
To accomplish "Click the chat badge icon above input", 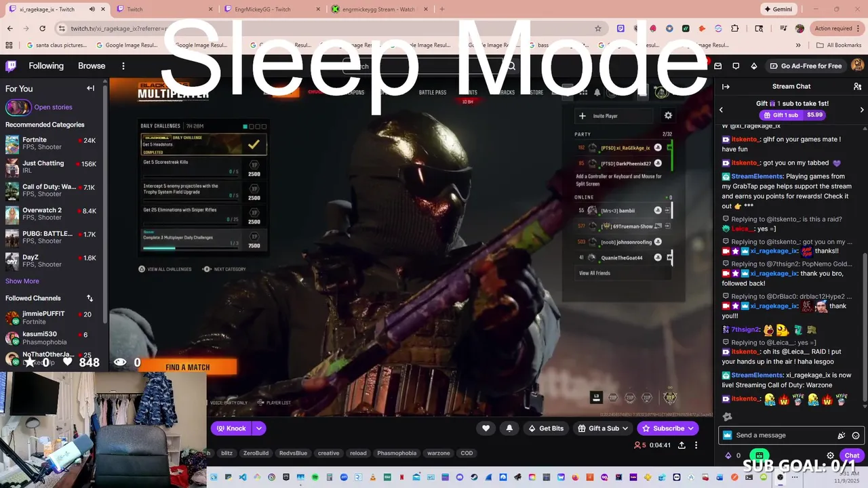I will click(728, 416).
